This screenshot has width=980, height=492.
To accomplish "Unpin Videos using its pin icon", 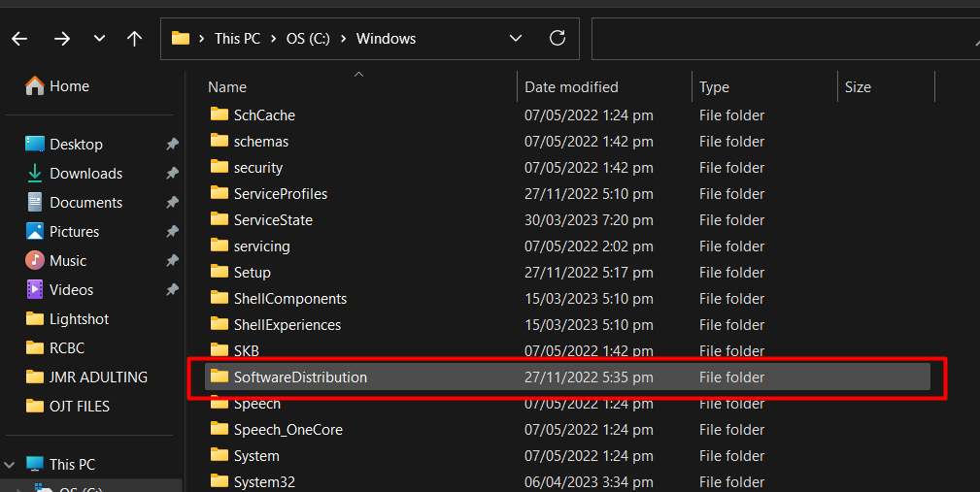I will [172, 290].
